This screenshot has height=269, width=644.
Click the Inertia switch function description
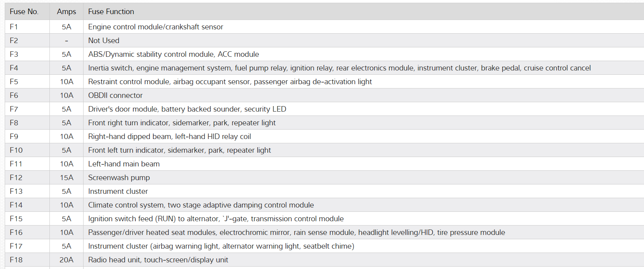point(339,68)
